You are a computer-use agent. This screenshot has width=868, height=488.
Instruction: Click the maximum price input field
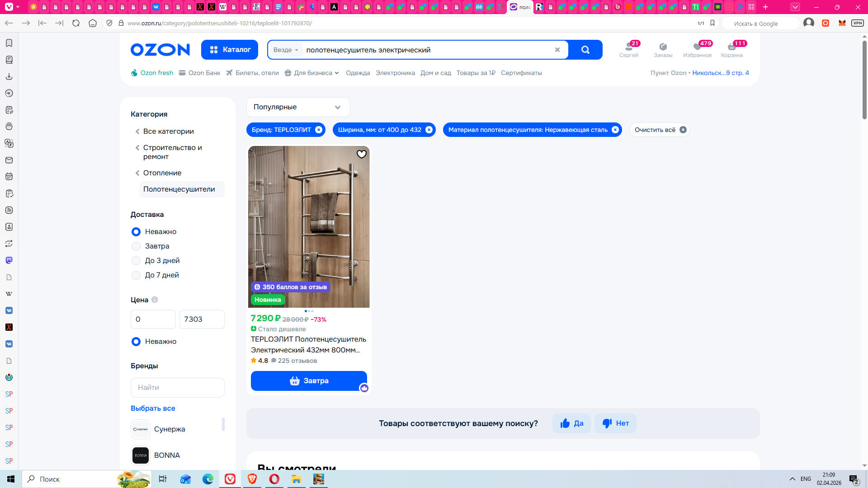[x=202, y=319]
